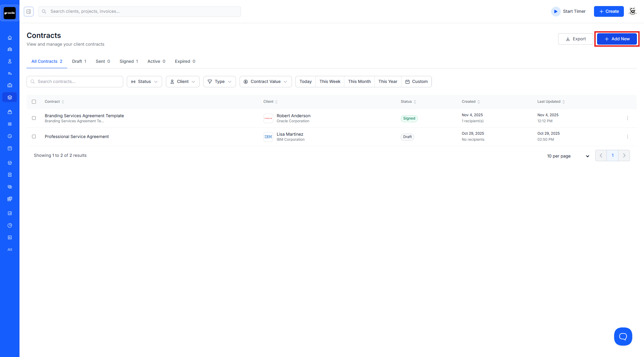Filter contracts by This Week
644x357 pixels.
pos(330,82)
